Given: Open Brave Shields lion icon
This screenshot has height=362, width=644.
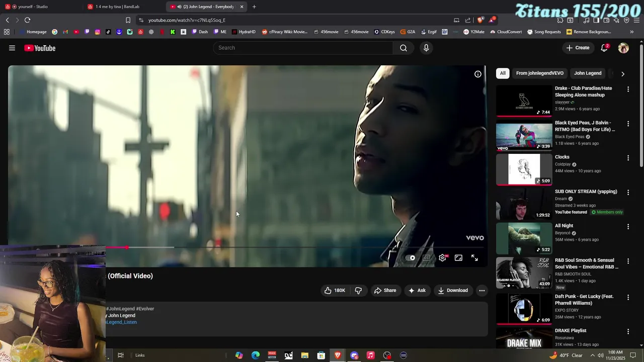Looking at the screenshot, I should point(480,20).
